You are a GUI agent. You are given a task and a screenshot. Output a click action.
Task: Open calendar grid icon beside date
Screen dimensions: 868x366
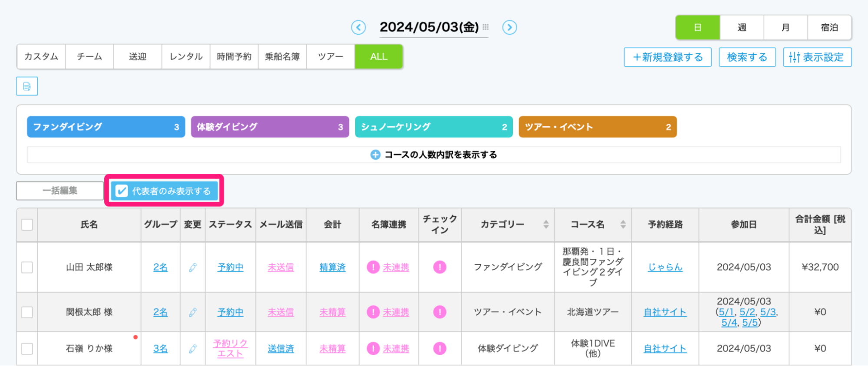click(485, 27)
